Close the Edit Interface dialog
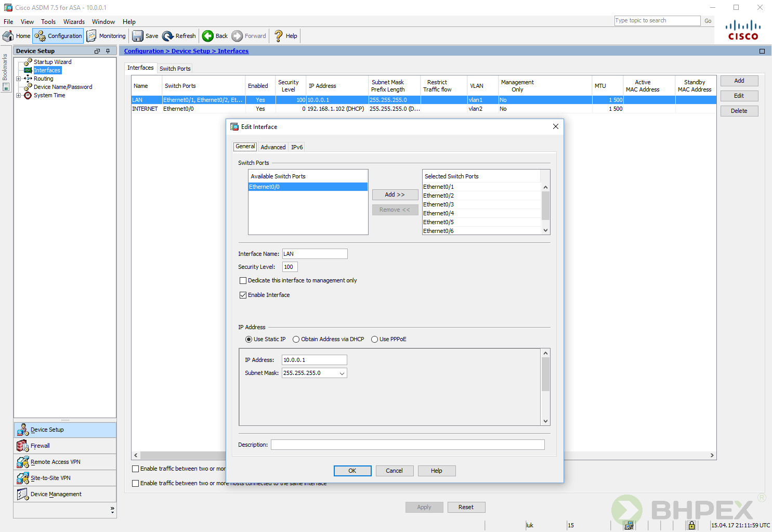 (x=556, y=126)
